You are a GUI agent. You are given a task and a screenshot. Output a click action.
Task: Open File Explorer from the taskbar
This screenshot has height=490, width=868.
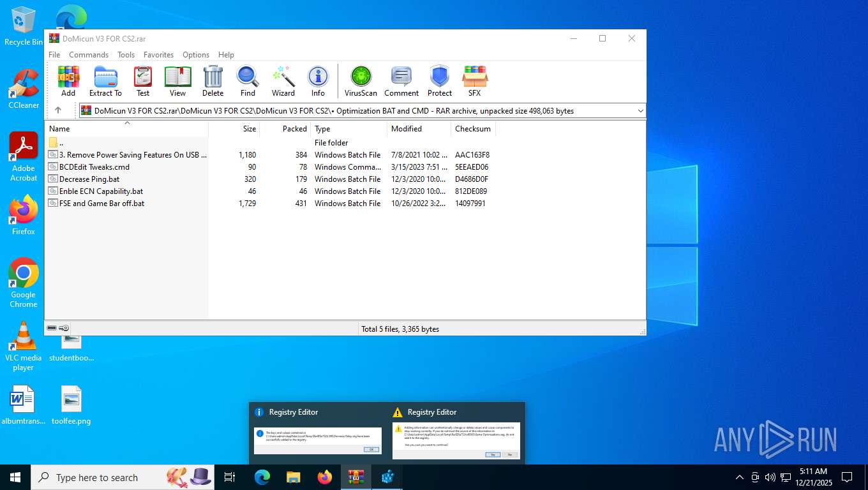[x=294, y=477]
